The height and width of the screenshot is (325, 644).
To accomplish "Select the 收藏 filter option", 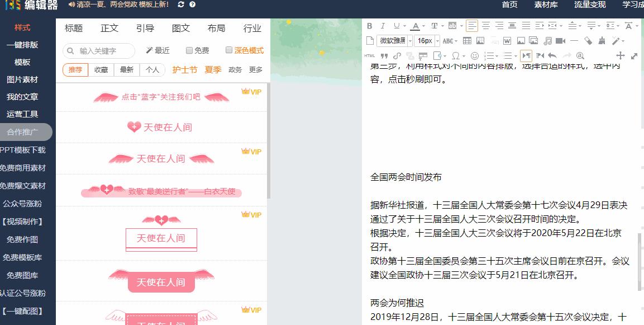I will click(101, 69).
